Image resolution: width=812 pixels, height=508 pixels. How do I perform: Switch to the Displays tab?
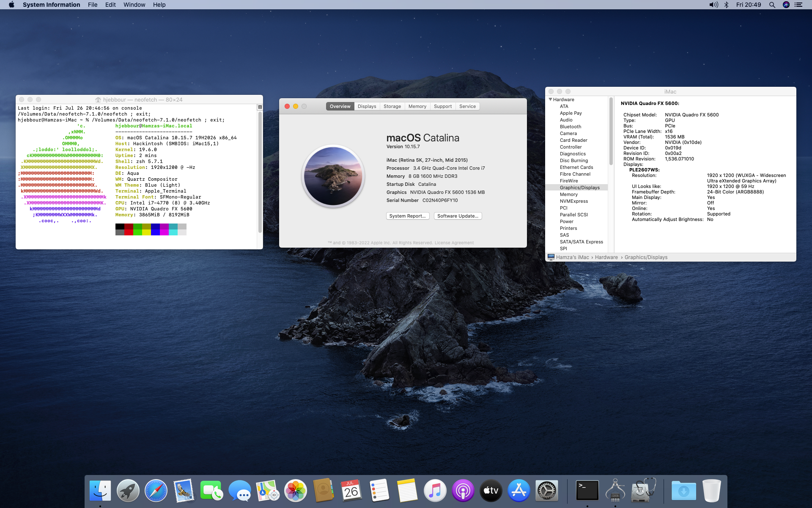pyautogui.click(x=367, y=106)
